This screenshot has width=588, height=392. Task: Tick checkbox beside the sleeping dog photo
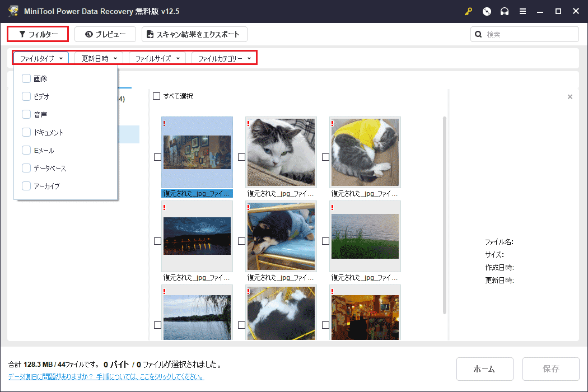pyautogui.click(x=241, y=241)
